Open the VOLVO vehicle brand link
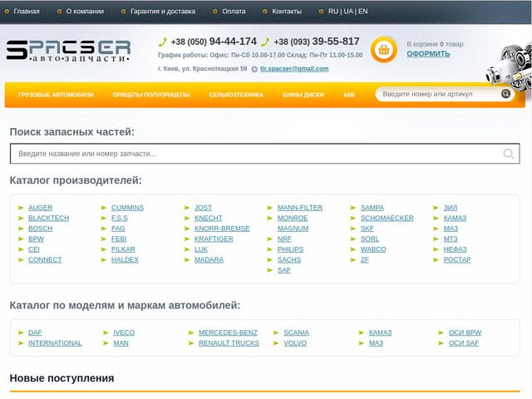Screen dimensions: 532x399 click(295, 343)
